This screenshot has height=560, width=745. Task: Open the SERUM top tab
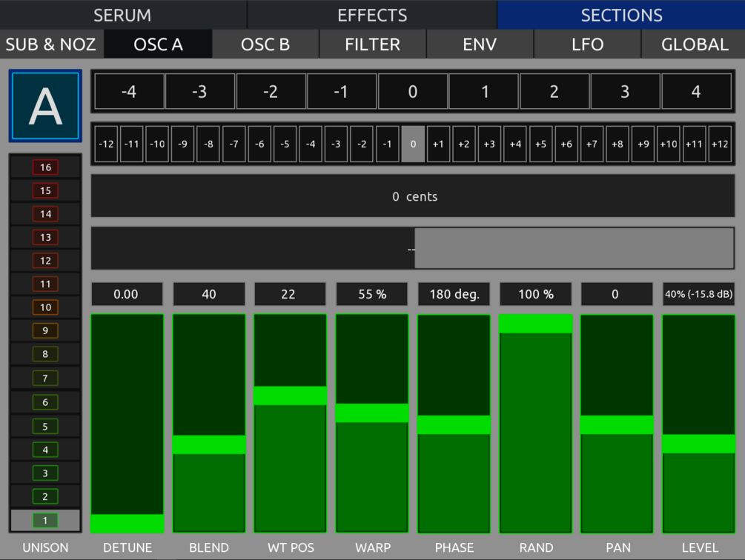[122, 15]
